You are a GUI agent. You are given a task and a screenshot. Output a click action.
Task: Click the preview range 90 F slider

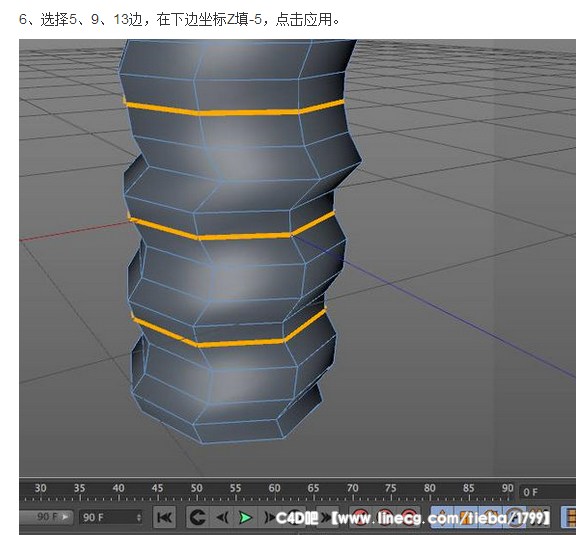tap(46, 517)
